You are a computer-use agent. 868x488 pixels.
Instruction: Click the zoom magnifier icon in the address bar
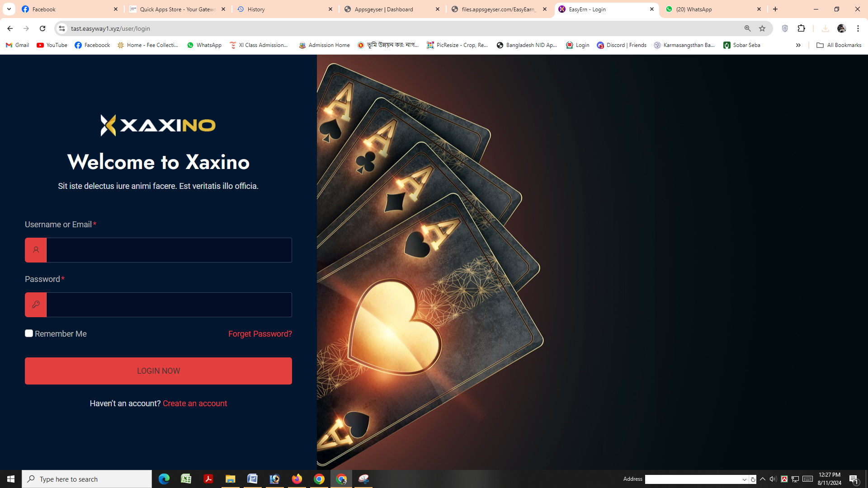coord(747,28)
